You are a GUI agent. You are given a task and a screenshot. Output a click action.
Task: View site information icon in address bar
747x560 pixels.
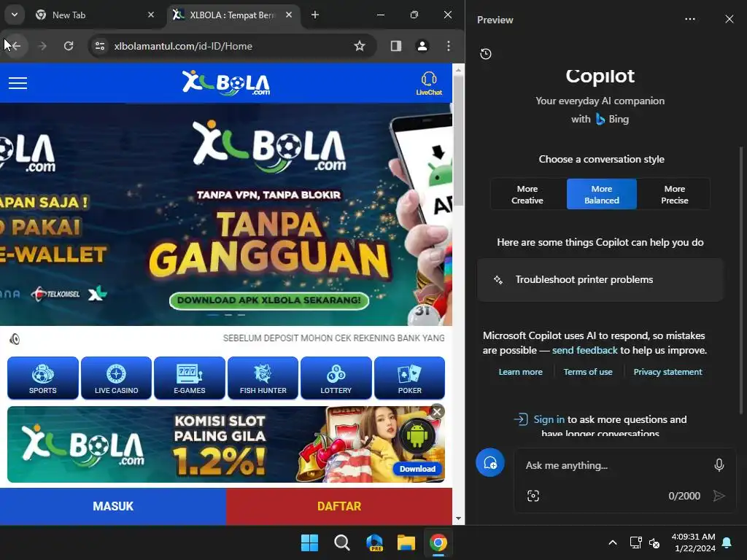tap(100, 46)
